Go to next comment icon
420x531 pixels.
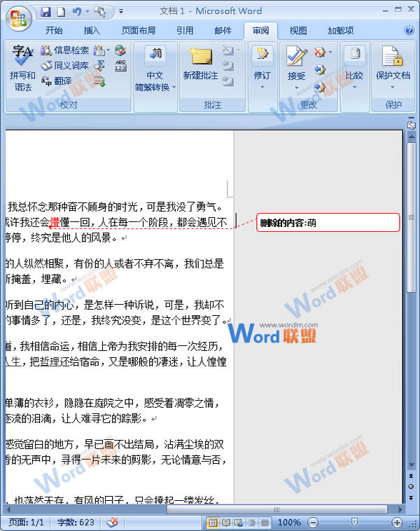click(228, 81)
